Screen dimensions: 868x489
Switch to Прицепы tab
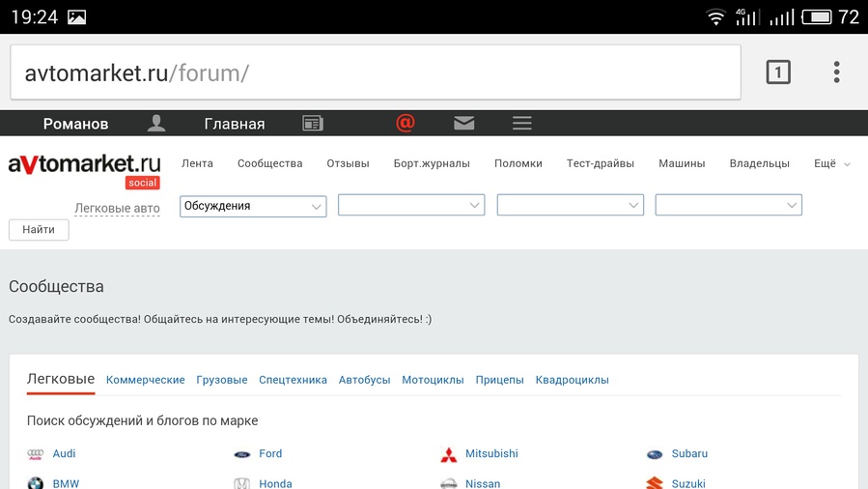(x=499, y=380)
